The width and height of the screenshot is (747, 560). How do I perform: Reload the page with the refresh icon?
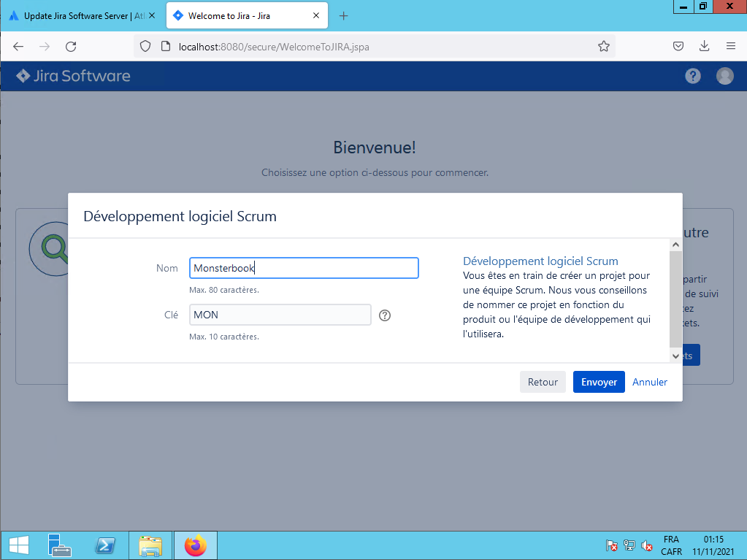tap(71, 46)
